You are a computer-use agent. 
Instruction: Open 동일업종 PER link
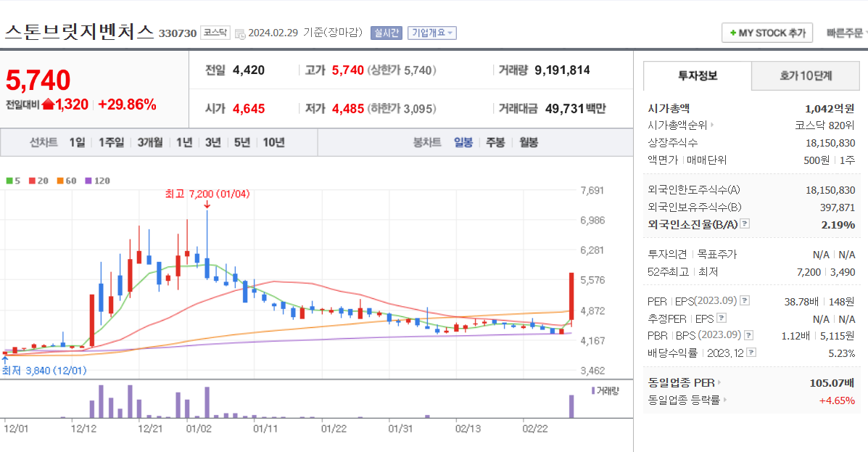click(x=685, y=383)
